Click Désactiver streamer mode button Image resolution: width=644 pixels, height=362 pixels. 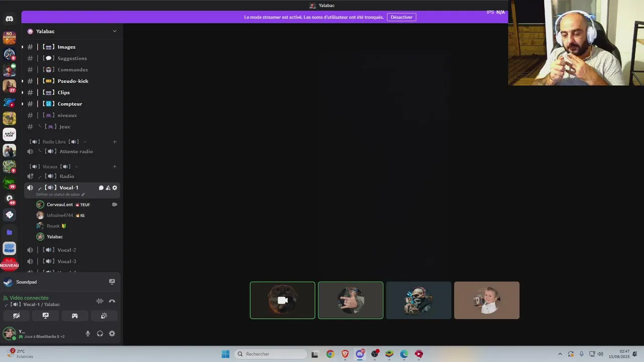coord(401,17)
